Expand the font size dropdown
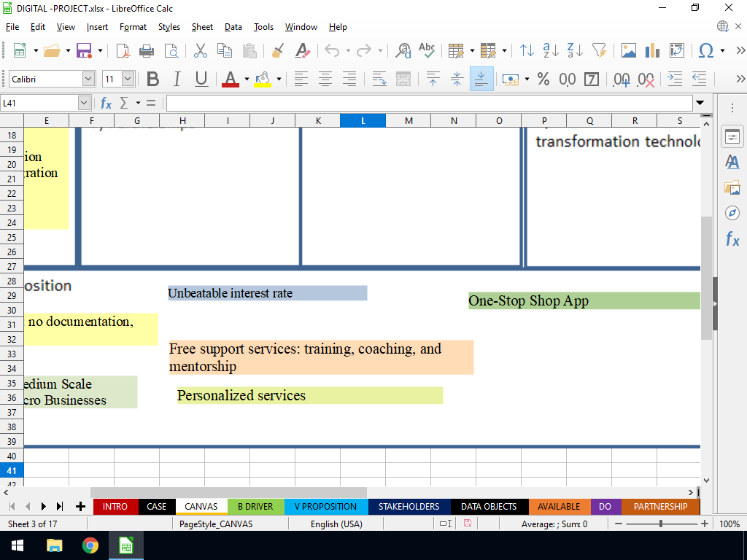This screenshot has width=747, height=560. pyautogui.click(x=128, y=79)
